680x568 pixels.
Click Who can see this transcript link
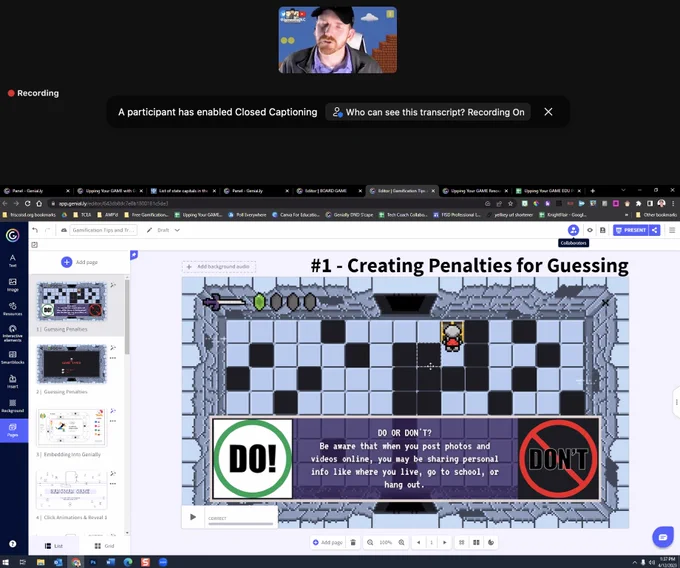point(428,112)
